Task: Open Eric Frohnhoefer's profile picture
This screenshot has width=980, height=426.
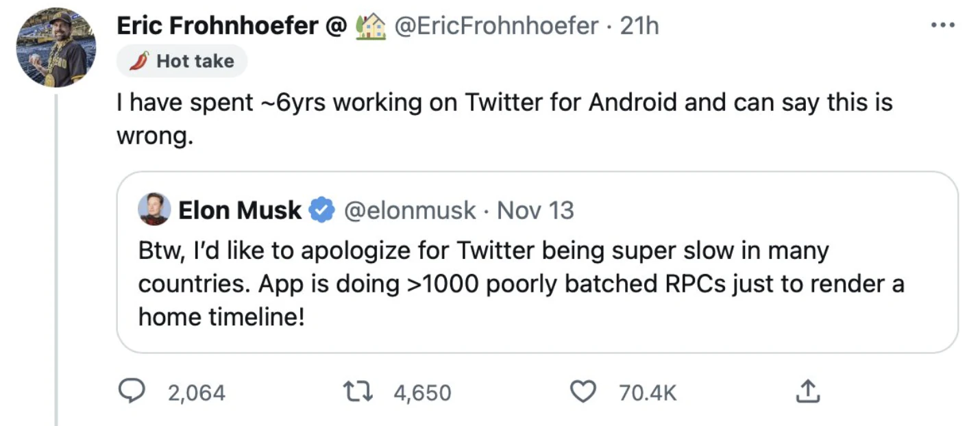Action: [x=56, y=47]
